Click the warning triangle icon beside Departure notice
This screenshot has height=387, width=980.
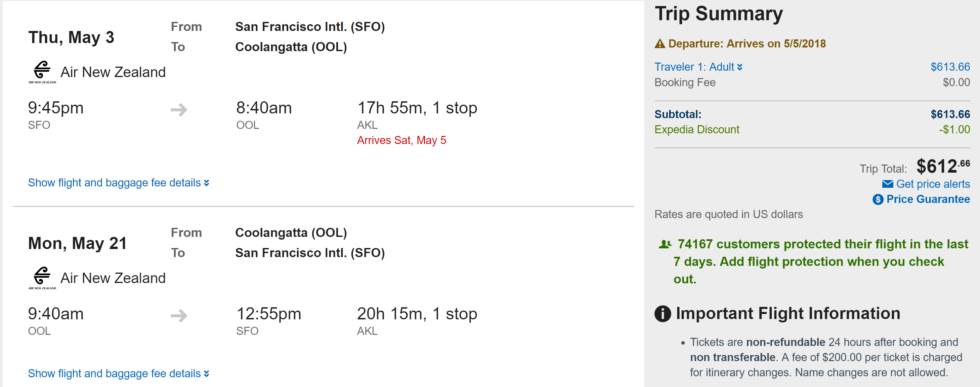pyautogui.click(x=660, y=44)
